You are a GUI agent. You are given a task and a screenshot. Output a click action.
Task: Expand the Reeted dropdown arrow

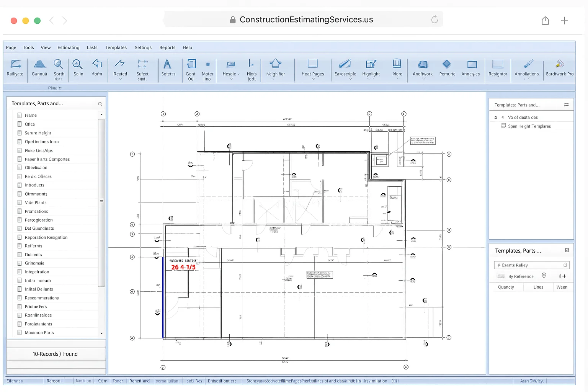[120, 79]
